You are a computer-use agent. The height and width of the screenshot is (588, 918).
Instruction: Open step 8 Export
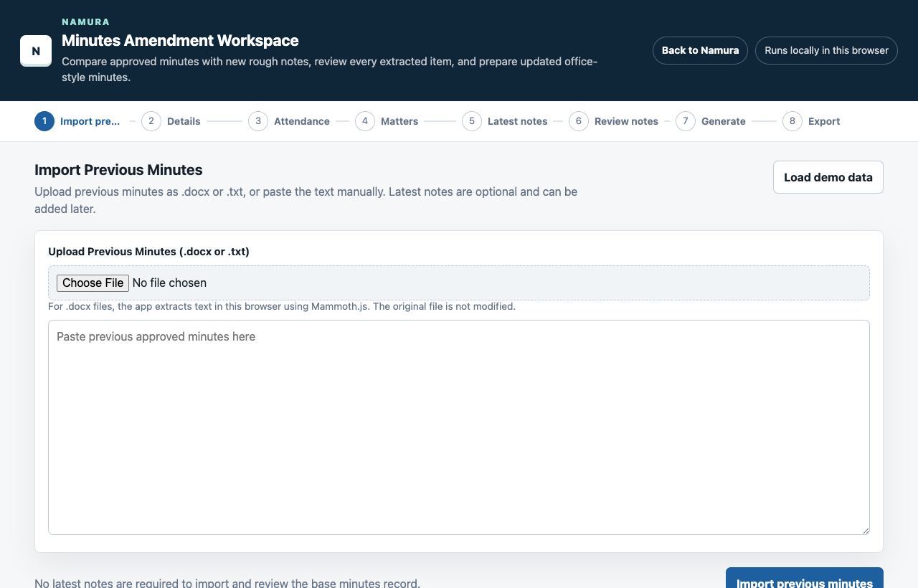pyautogui.click(x=811, y=121)
